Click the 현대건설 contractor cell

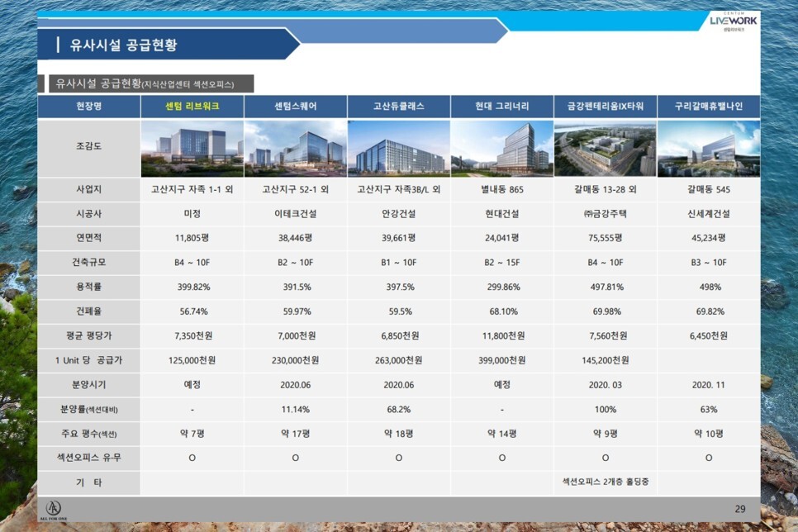[501, 214]
